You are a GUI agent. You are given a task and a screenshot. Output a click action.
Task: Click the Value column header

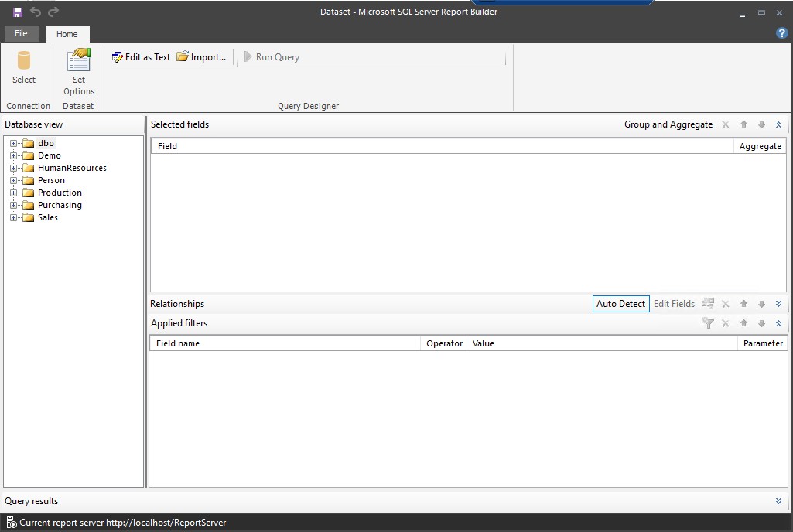click(603, 343)
